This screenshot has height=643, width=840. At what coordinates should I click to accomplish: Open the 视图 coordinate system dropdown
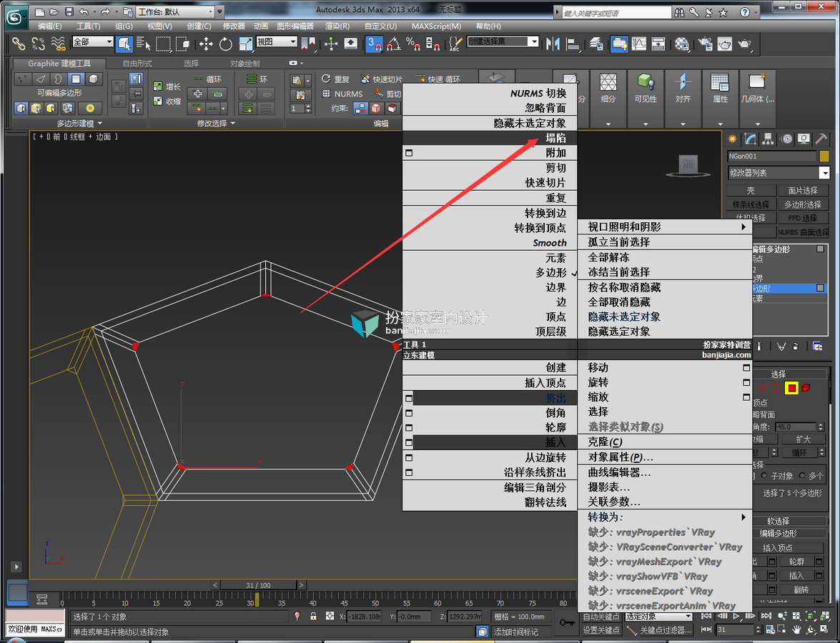277,41
